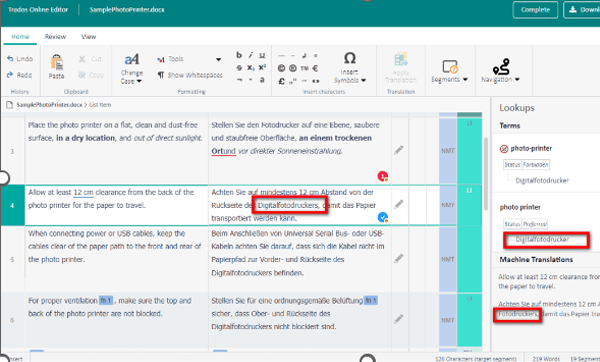The image size is (600, 362).
Task: Insert the euro sign
Action: point(315,68)
